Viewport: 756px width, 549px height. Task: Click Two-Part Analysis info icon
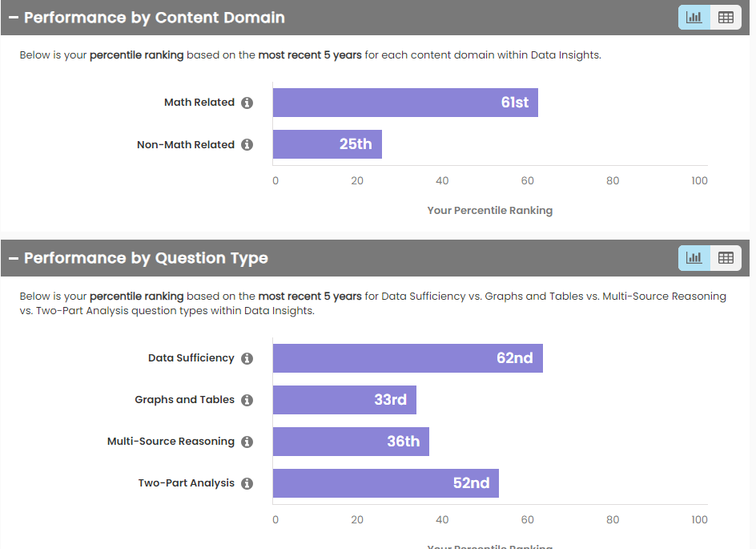[247, 483]
